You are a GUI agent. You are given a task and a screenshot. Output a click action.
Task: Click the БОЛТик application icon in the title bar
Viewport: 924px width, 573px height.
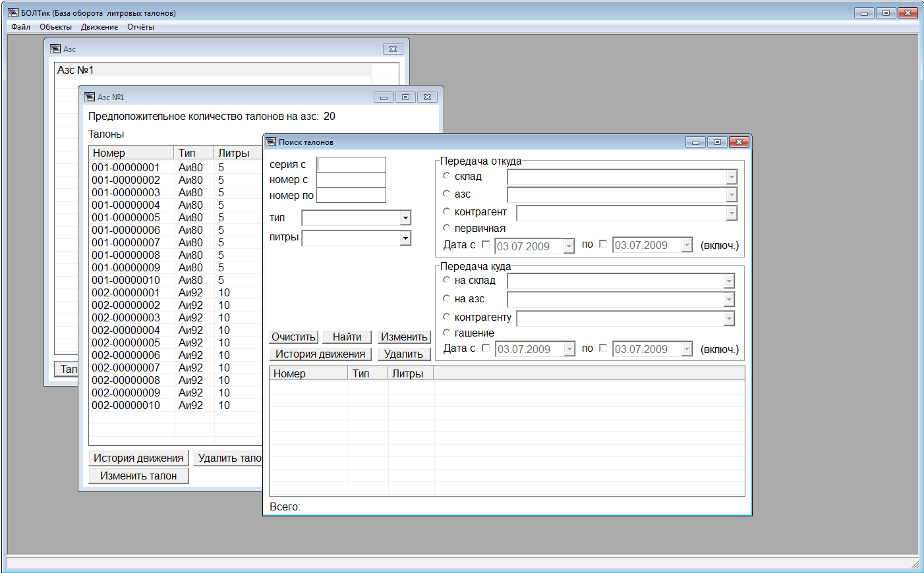pyautogui.click(x=13, y=13)
